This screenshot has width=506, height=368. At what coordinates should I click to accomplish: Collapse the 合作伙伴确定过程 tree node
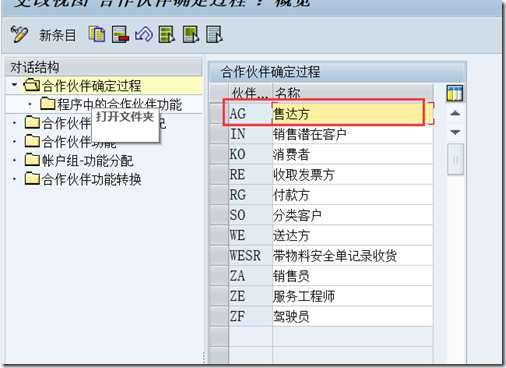[14, 85]
